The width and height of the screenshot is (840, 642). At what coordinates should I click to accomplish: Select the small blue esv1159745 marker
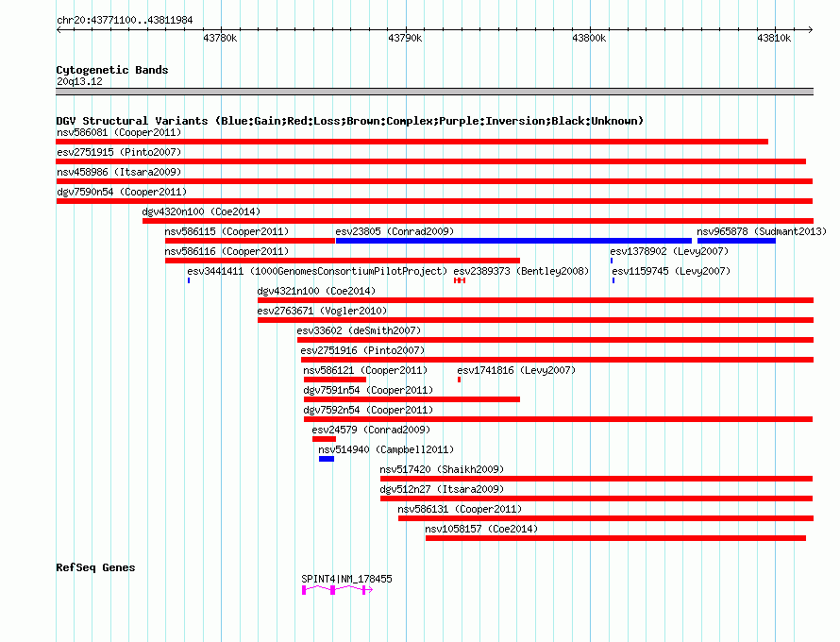pos(613,280)
